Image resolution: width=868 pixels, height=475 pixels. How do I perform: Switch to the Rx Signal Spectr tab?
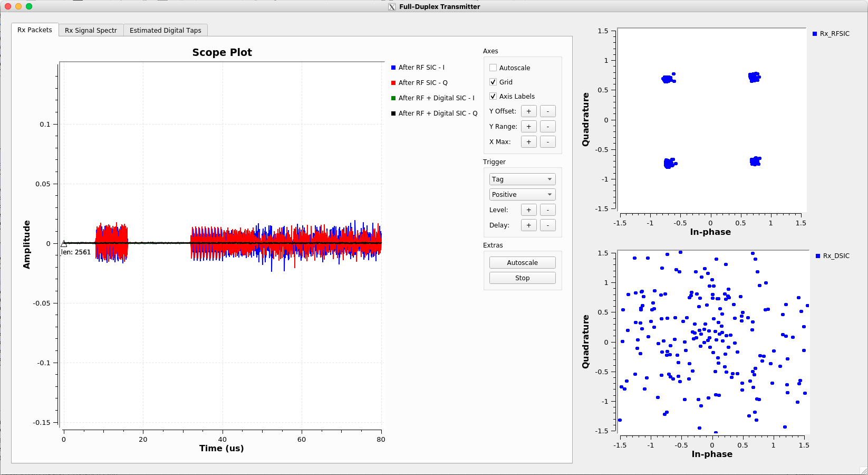click(91, 31)
